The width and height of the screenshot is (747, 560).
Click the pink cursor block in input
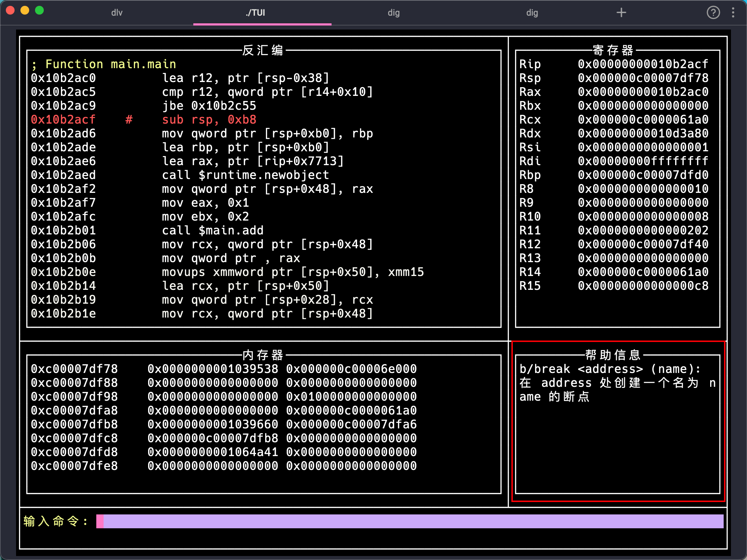click(x=100, y=521)
